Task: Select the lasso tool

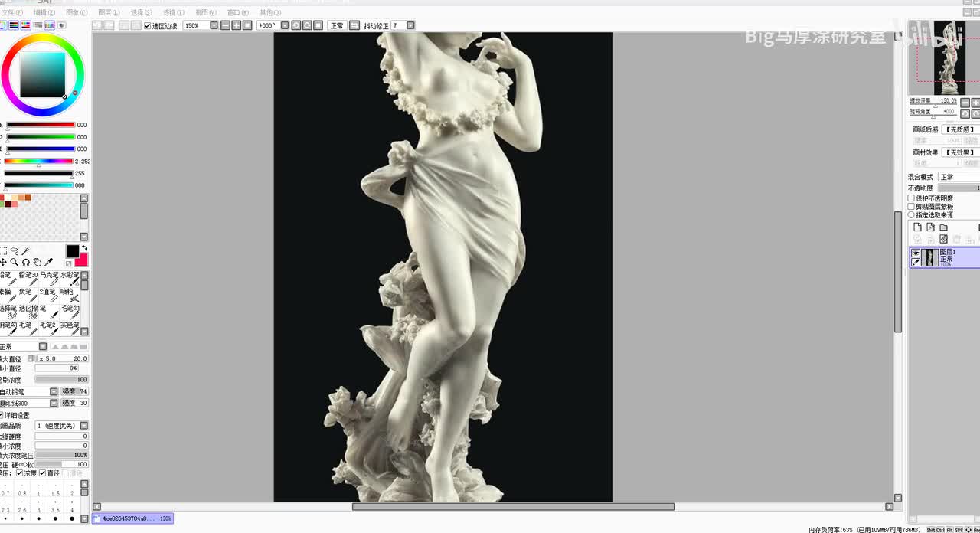Action: tap(14, 250)
